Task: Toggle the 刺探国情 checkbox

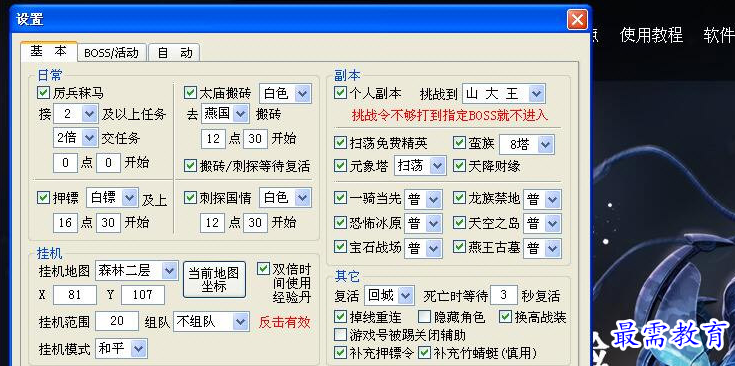Action: point(190,198)
